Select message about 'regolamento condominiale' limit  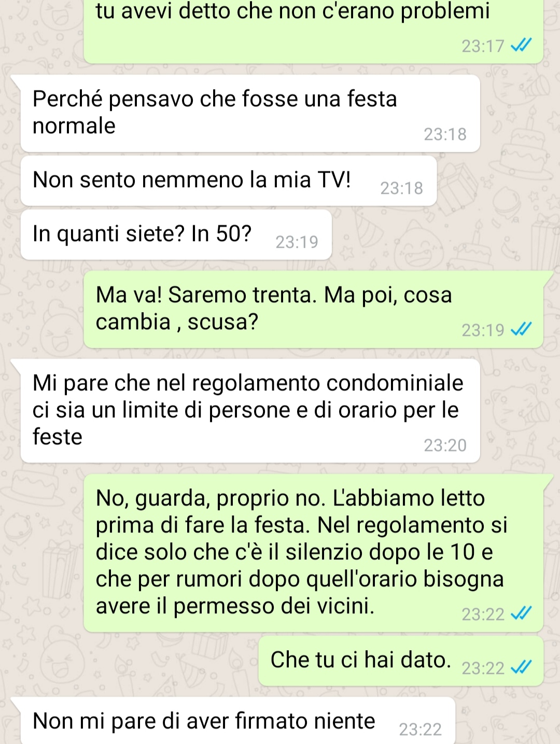tap(250, 411)
